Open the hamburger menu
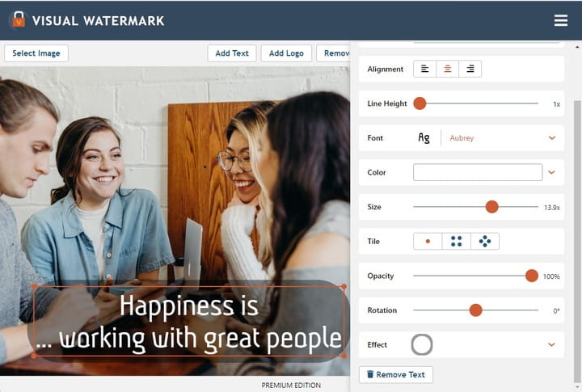The height and width of the screenshot is (392, 582). tap(560, 20)
